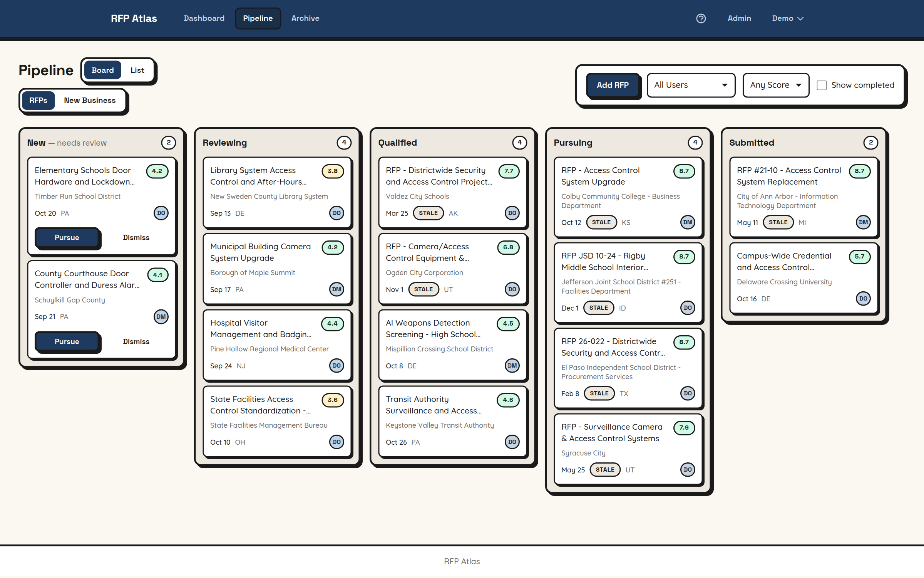The height and width of the screenshot is (578, 924).
Task: Click the Pursuing column count badge
Action: click(x=695, y=143)
